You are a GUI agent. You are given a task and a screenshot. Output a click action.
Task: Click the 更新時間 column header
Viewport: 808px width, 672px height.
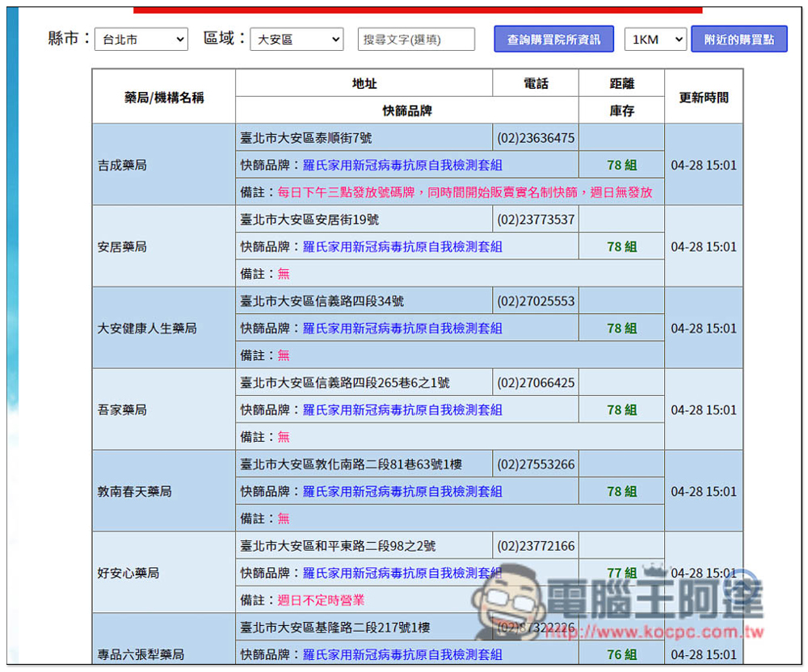click(x=703, y=97)
